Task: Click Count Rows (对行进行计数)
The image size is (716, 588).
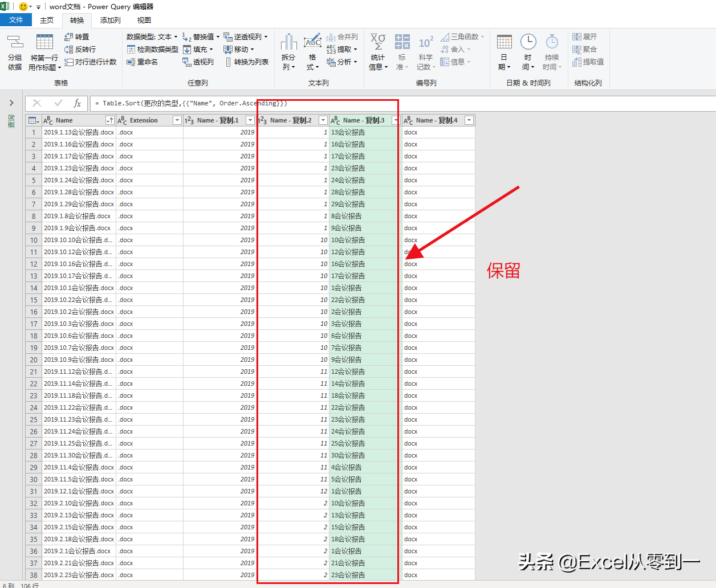Action: coord(91,62)
